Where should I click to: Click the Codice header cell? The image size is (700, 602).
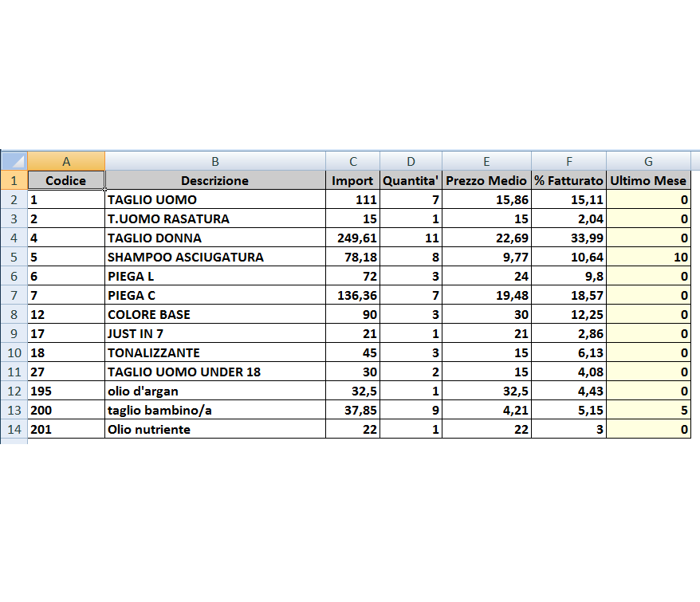(66, 180)
